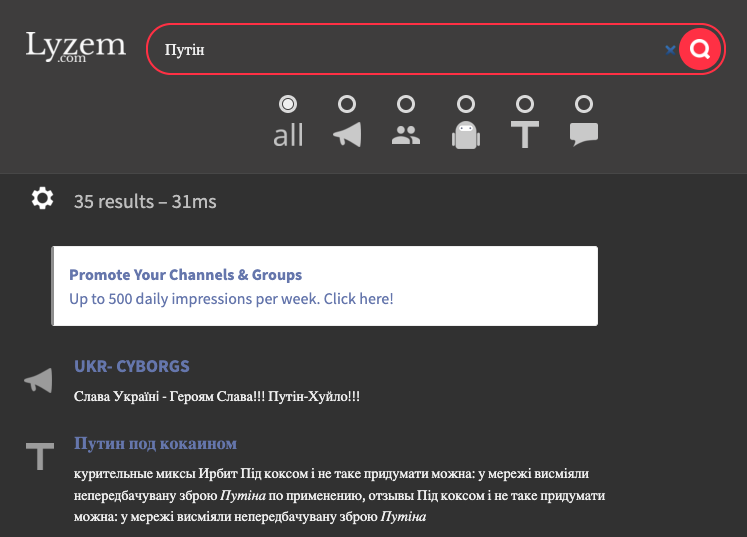Click the red search magnifier button
The width and height of the screenshot is (747, 537).
(699, 49)
